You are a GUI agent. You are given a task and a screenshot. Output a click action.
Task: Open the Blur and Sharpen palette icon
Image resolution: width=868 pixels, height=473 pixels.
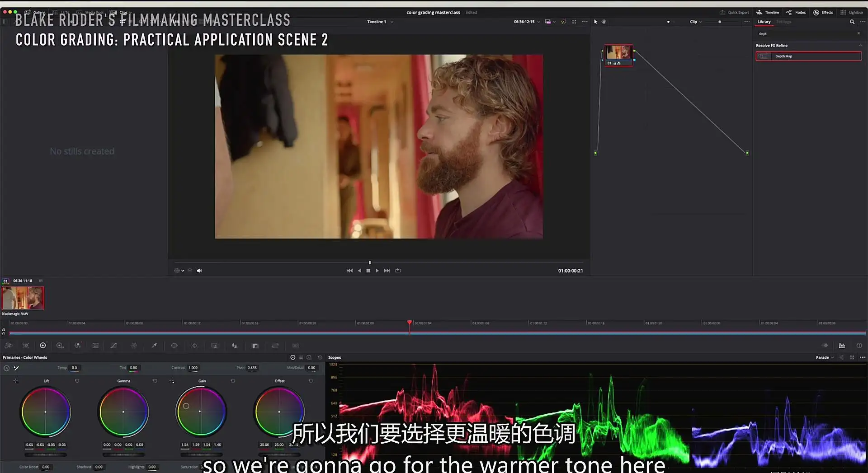click(x=235, y=346)
